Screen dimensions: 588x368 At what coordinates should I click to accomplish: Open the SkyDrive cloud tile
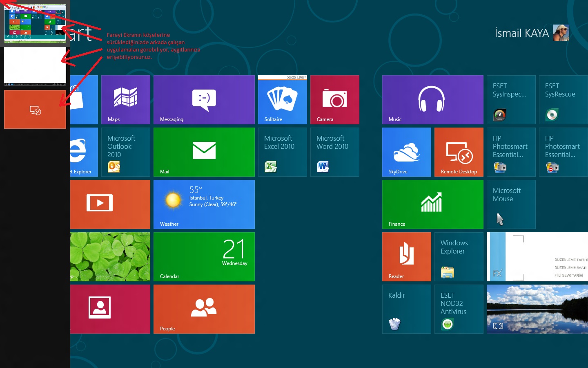pyautogui.click(x=407, y=152)
